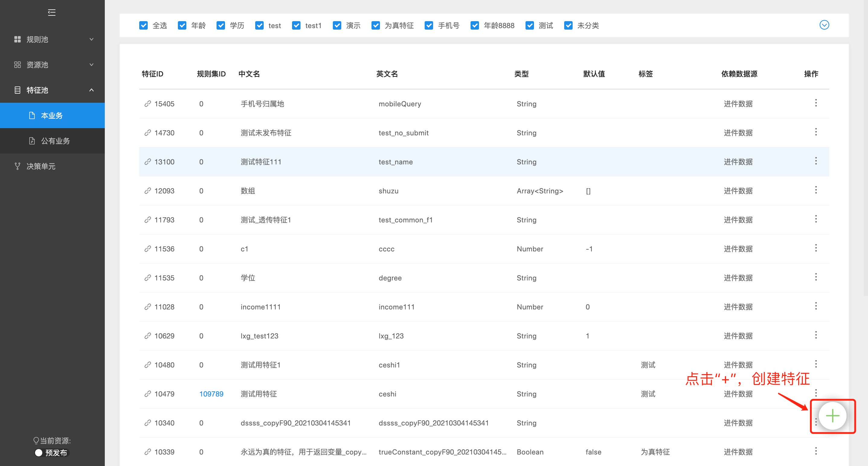The height and width of the screenshot is (466, 868).
Task: Click the link icon for feature 11536
Action: [x=148, y=248]
